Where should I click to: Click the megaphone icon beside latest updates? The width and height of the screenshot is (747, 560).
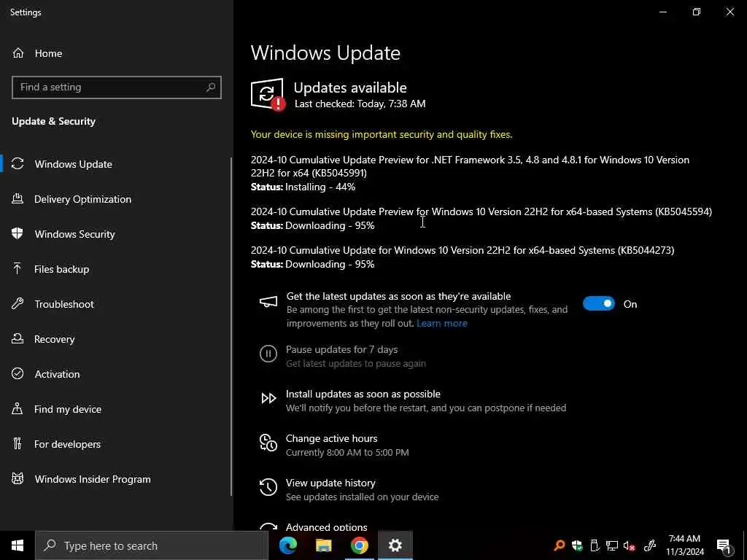[268, 302]
